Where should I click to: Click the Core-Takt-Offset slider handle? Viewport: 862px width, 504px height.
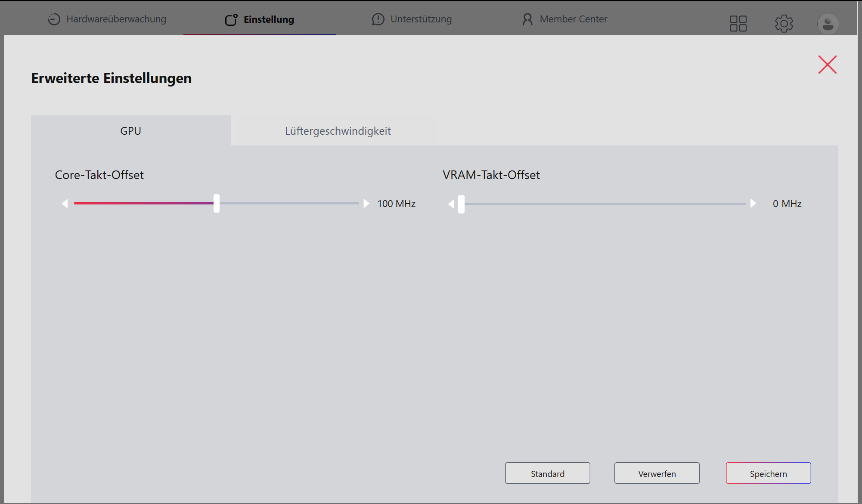point(217,204)
